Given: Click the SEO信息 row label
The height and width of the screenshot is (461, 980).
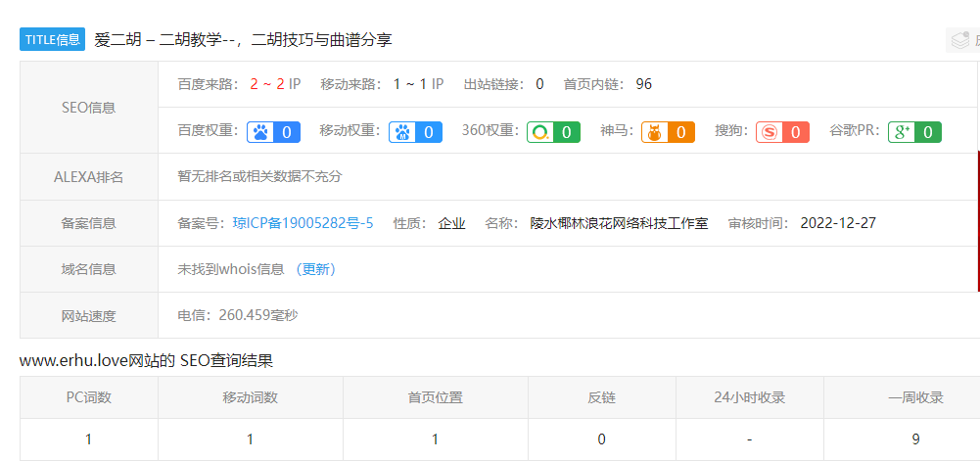Looking at the screenshot, I should 89,108.
